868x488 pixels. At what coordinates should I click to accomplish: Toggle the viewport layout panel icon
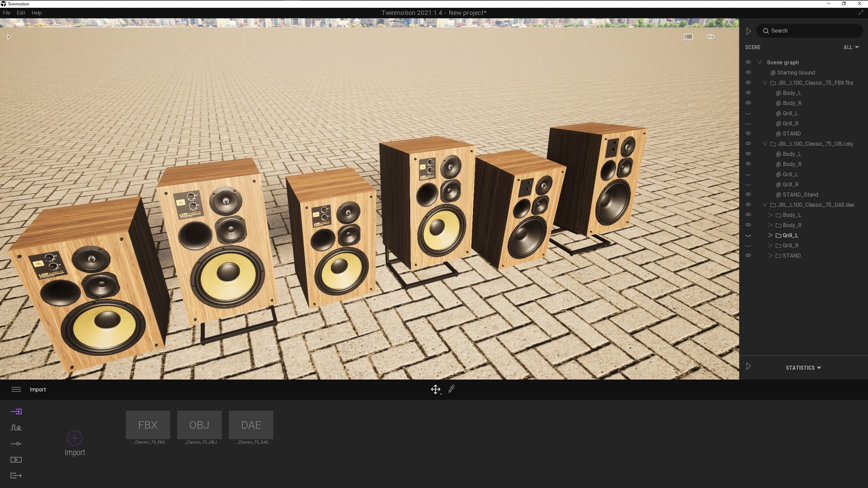(688, 37)
